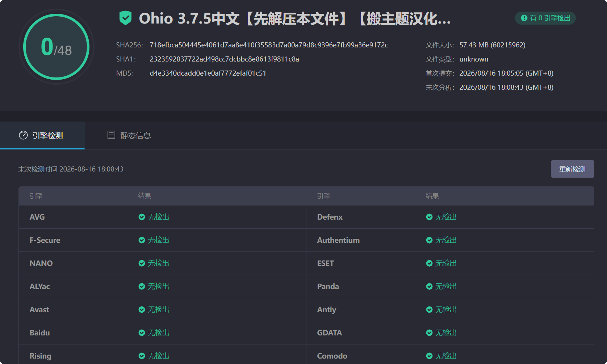Open the 引擎检测 tab

pyautogui.click(x=42, y=135)
